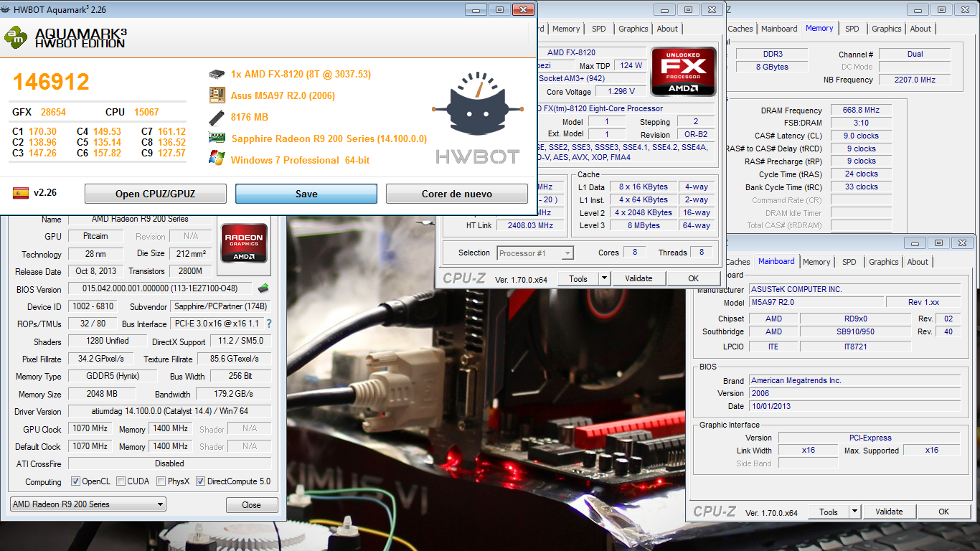Click the BIOS Date 10/01/2013 value
The width and height of the screenshot is (980, 551).
[854, 406]
